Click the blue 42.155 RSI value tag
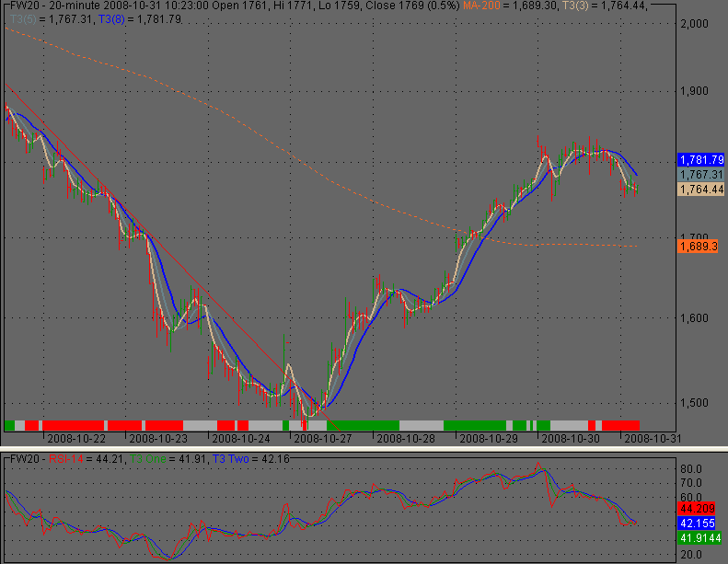 click(699, 523)
